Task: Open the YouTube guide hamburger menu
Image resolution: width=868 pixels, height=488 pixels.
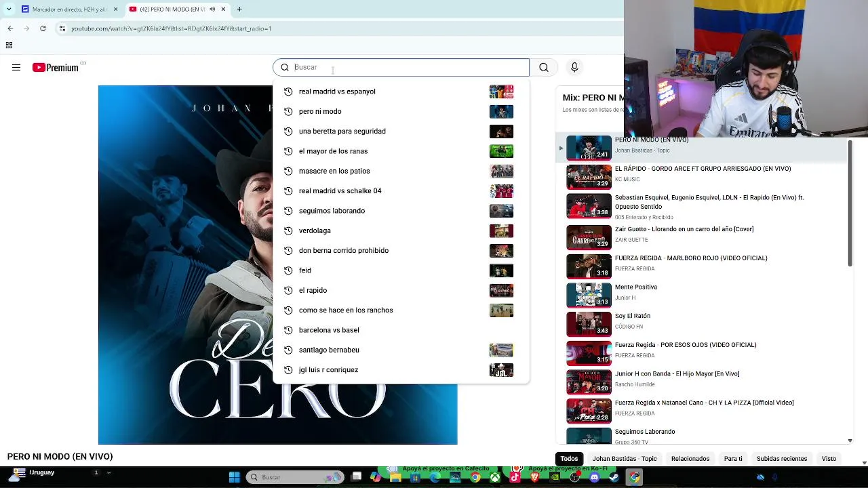Action: (x=16, y=68)
